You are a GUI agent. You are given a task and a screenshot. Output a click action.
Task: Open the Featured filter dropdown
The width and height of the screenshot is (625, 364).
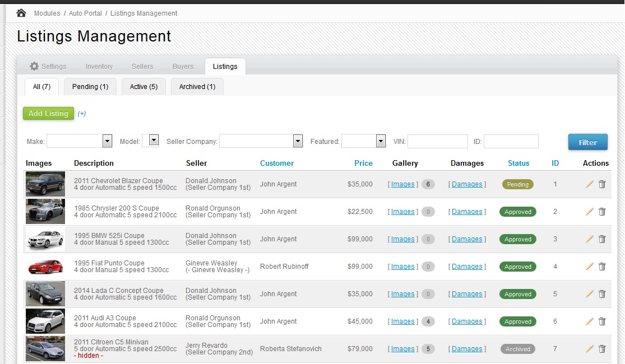(x=381, y=142)
